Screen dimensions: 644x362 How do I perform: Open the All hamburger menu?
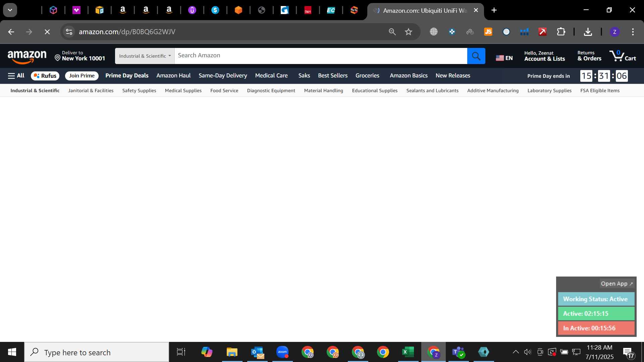[x=16, y=76]
